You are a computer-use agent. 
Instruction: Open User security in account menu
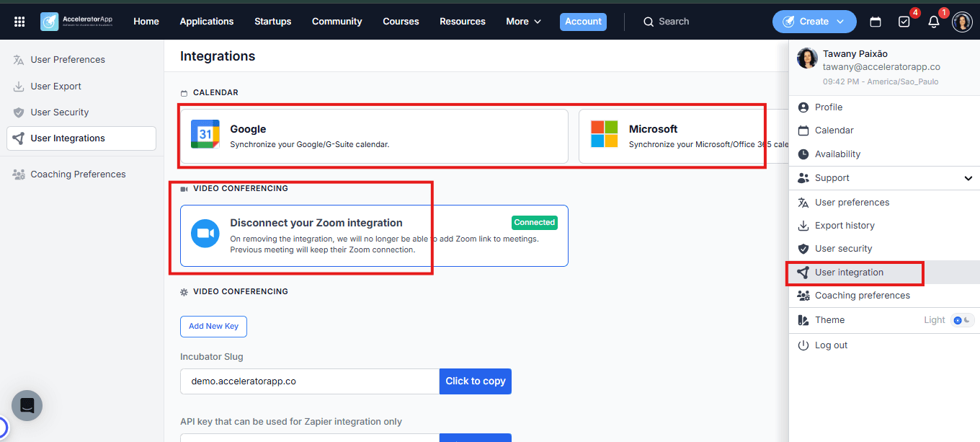point(884,249)
